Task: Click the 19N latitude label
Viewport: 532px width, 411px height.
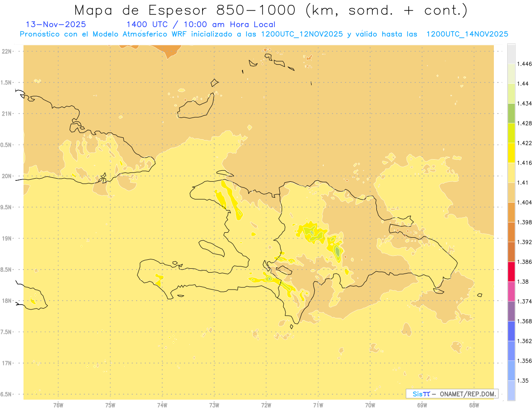Action: pyautogui.click(x=7, y=238)
